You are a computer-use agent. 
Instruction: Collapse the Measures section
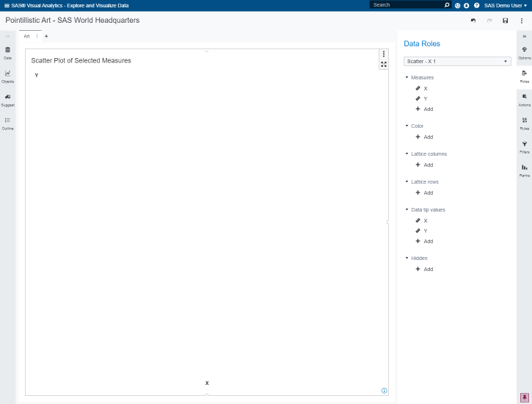point(407,77)
